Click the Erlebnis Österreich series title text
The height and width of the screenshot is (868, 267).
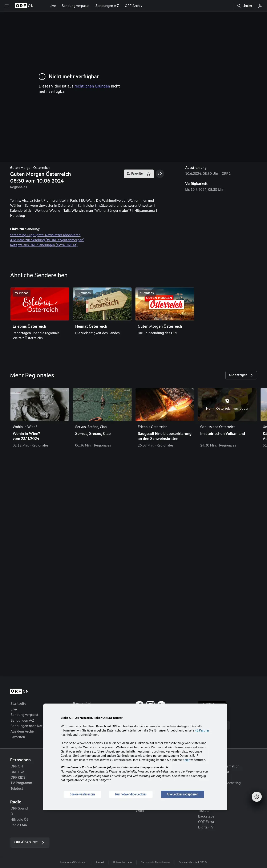click(x=29, y=326)
